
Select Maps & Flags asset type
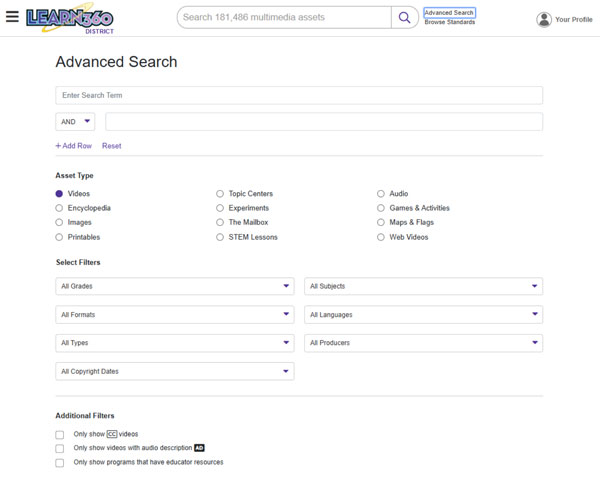[381, 222]
